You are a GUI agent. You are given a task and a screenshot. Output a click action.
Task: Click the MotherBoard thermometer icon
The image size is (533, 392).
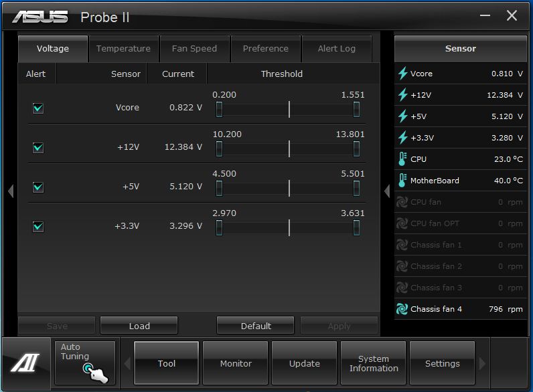(402, 181)
